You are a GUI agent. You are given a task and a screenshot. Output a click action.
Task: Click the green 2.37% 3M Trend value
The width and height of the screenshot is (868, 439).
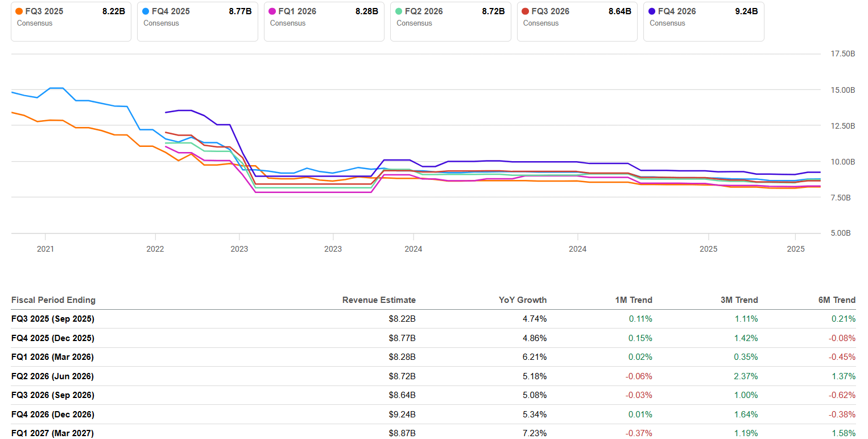click(x=747, y=376)
